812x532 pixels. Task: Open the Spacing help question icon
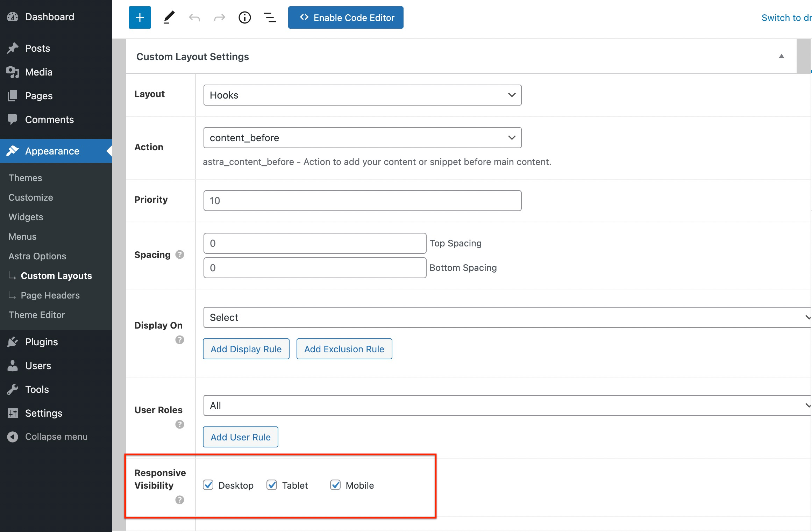coord(180,254)
